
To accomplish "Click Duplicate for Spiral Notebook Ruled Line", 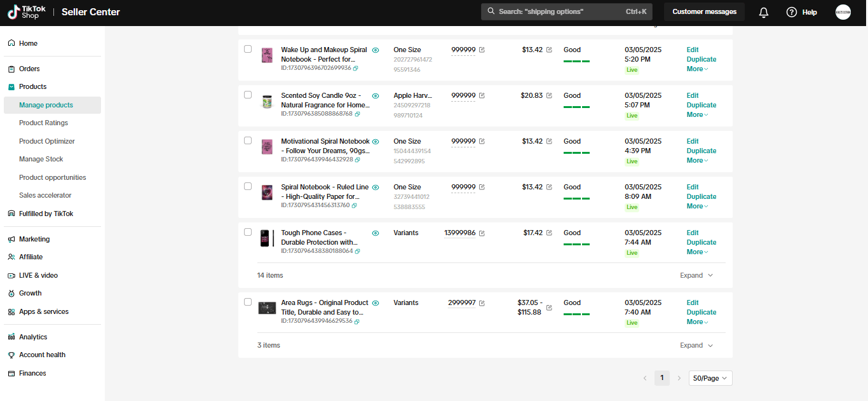I will coord(701,196).
